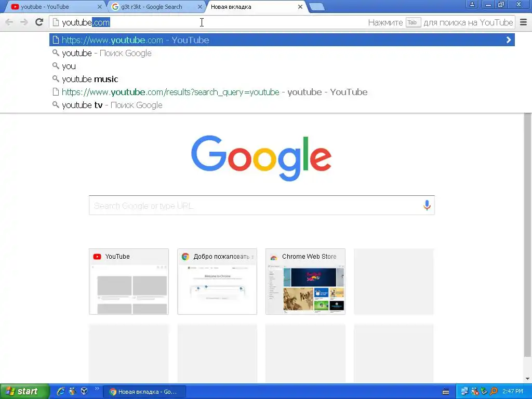Open a new tab with the new-tab button
532x399 pixels.
(317, 7)
